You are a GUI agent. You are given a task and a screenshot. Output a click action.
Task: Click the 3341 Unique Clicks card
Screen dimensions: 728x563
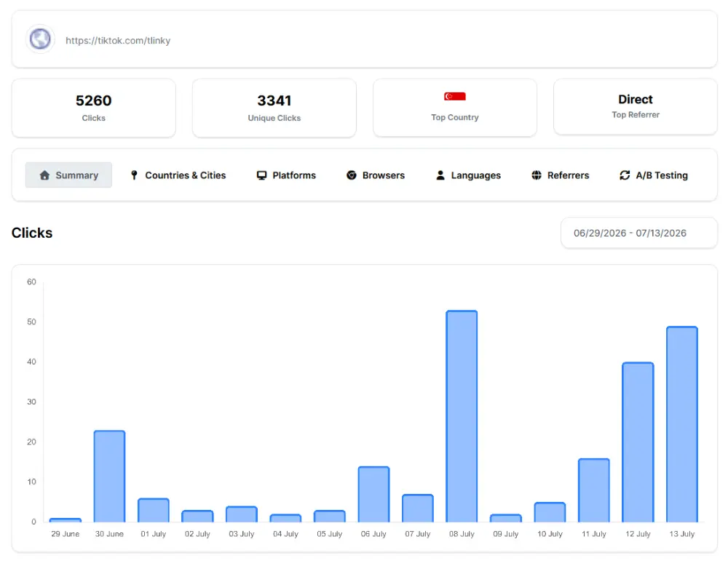point(274,108)
